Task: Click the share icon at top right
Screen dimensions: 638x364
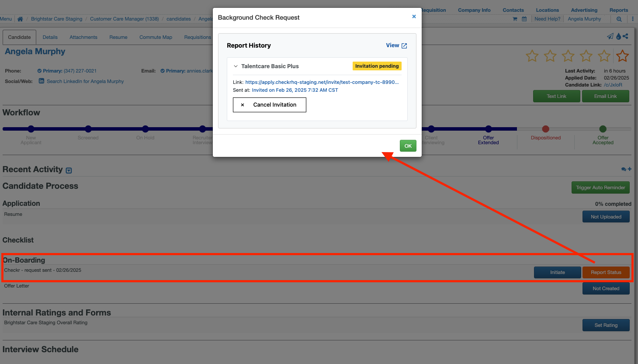Action: pyautogui.click(x=626, y=36)
